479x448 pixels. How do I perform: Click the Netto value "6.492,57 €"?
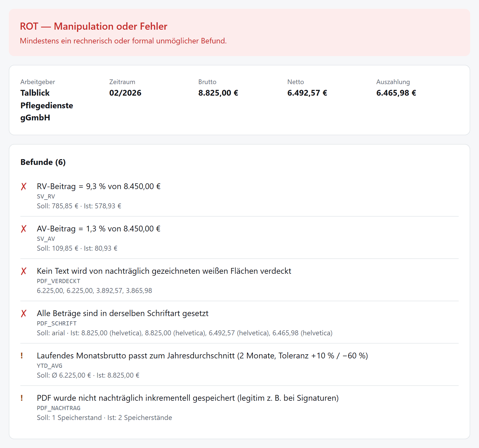click(x=307, y=93)
